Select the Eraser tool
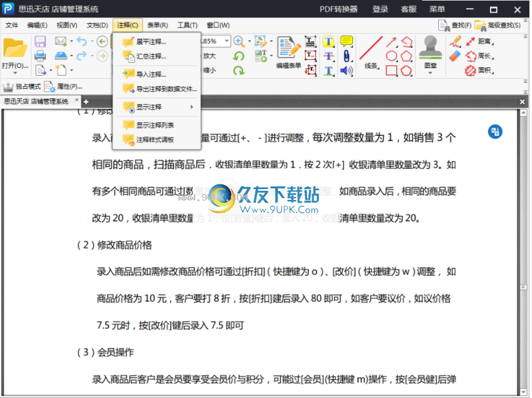532x398 pixels. (455, 56)
